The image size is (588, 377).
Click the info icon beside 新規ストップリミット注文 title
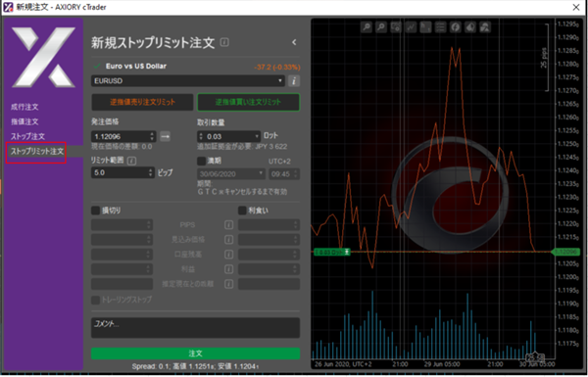click(224, 42)
